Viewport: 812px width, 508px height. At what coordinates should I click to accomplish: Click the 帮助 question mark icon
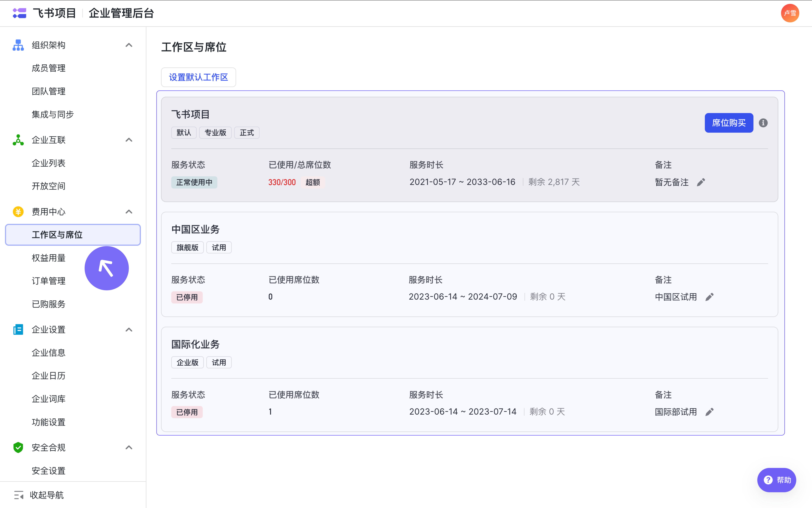(768, 480)
